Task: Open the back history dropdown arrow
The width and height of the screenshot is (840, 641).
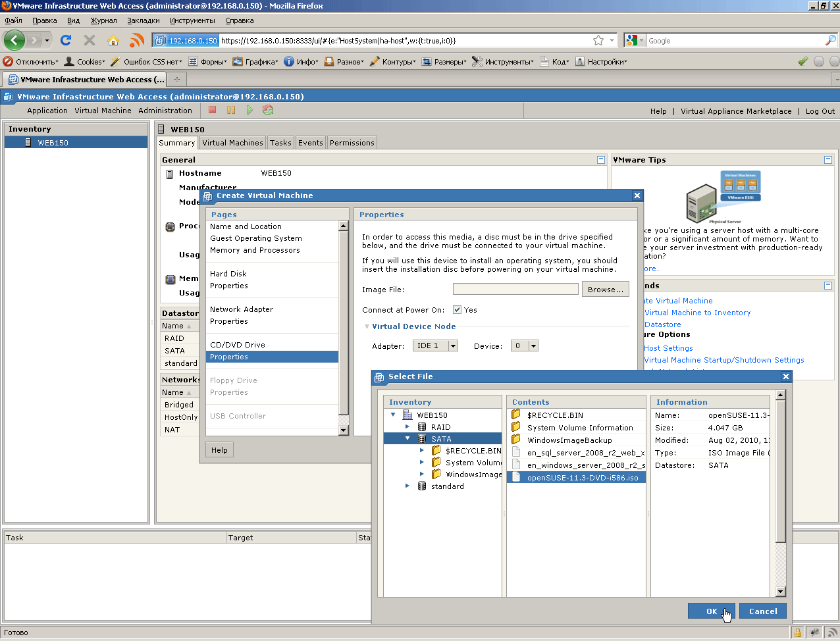Action: point(47,40)
